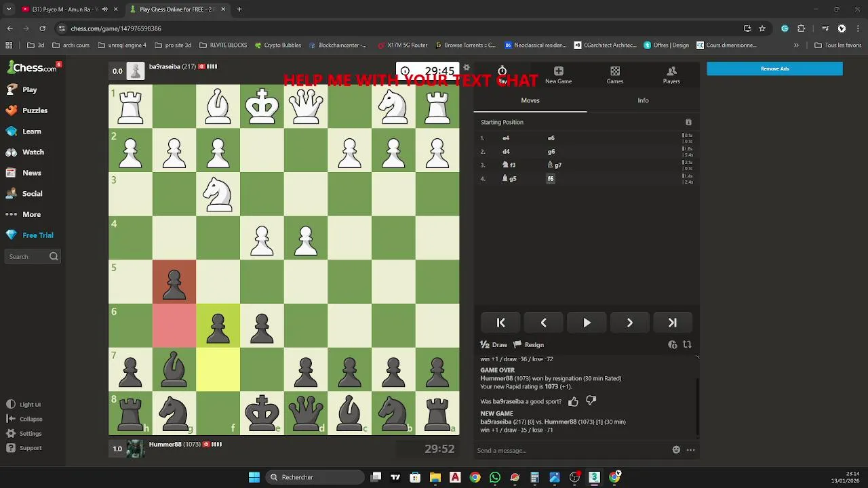This screenshot has height=488, width=868.
Task: Bookmark this page with star icon
Action: tap(762, 28)
